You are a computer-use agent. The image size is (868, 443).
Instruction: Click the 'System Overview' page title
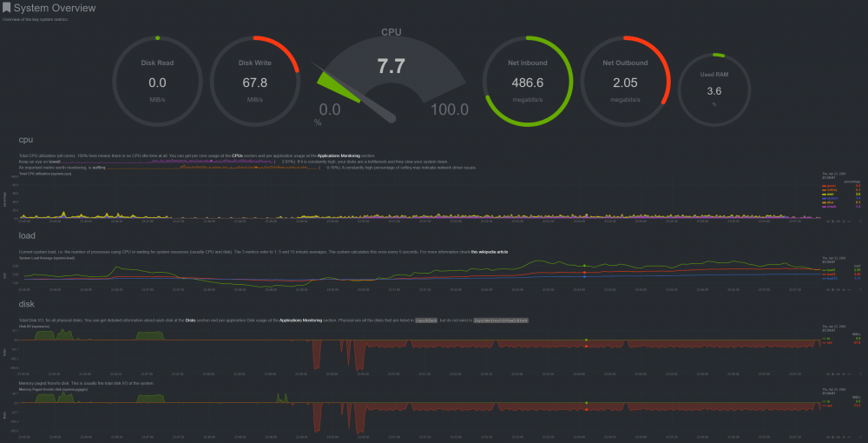point(54,9)
